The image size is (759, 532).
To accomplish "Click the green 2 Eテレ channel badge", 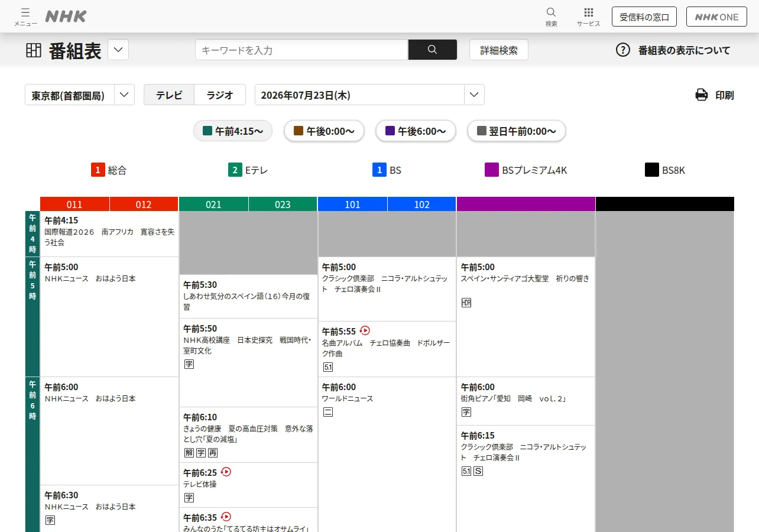I will point(235,170).
